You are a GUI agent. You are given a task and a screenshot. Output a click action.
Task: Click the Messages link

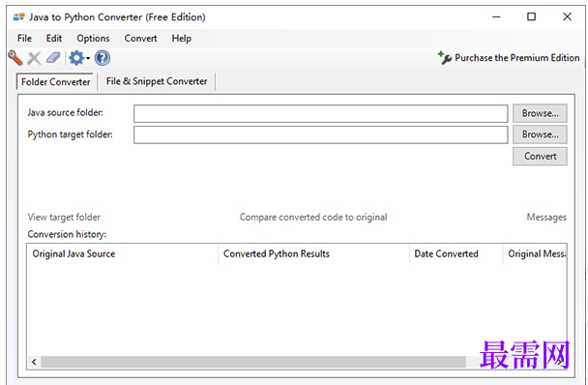[546, 218]
